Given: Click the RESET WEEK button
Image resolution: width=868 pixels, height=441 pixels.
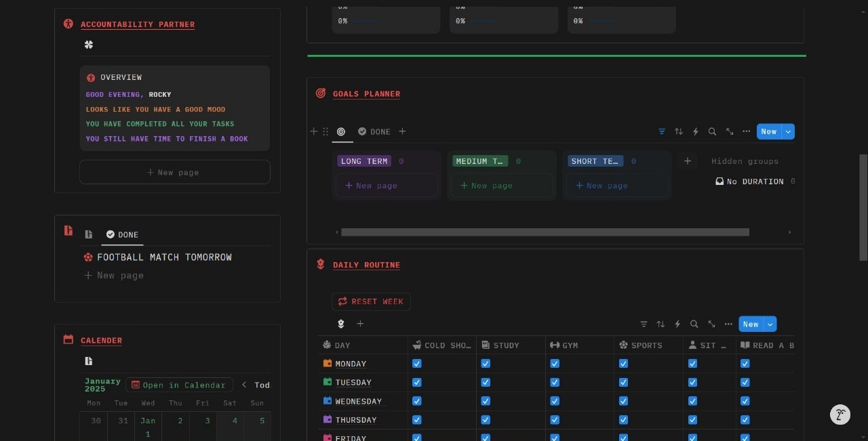Looking at the screenshot, I should tap(371, 301).
